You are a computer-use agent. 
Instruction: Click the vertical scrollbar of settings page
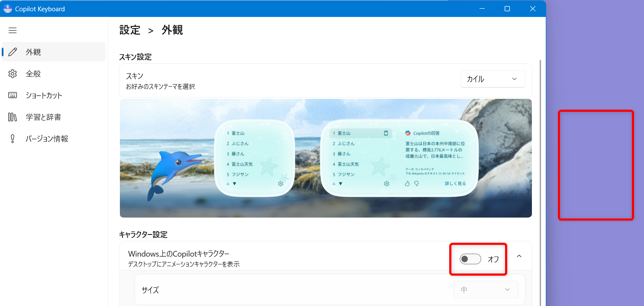[x=540, y=182]
